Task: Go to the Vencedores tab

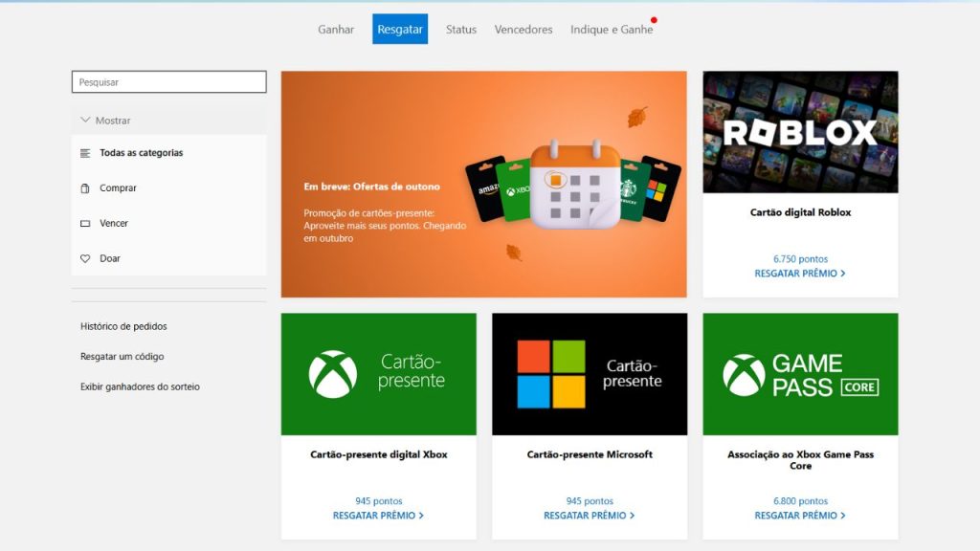Action: click(523, 30)
